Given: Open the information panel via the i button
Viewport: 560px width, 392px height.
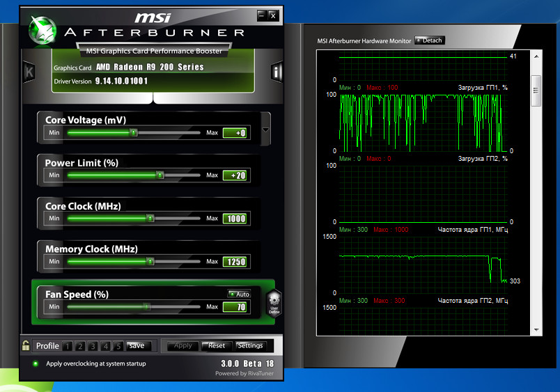Looking at the screenshot, I should tap(277, 72).
